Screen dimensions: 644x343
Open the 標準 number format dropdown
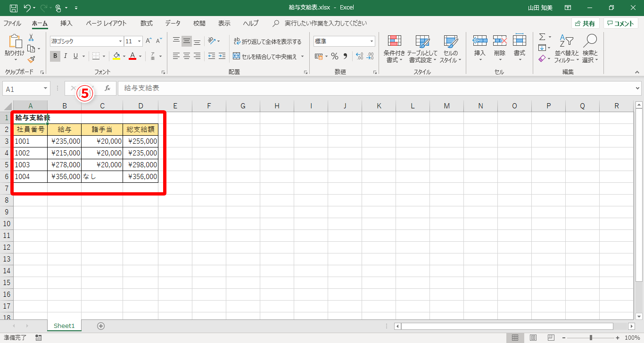click(x=372, y=41)
